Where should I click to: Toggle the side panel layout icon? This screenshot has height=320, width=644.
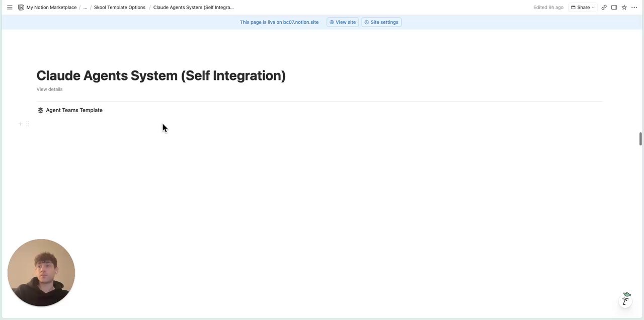point(614,8)
